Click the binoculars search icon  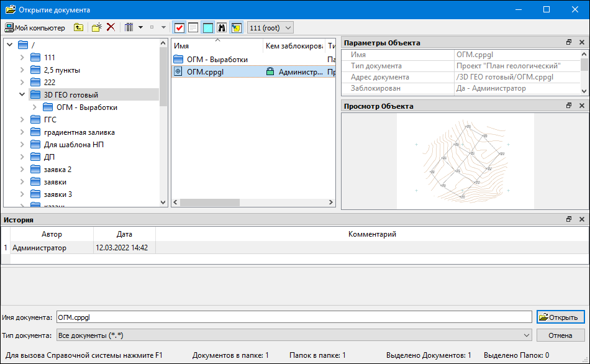(x=222, y=27)
